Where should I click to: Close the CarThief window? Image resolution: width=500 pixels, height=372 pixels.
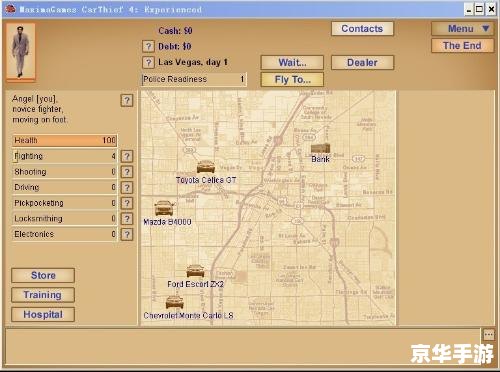tap(491, 9)
